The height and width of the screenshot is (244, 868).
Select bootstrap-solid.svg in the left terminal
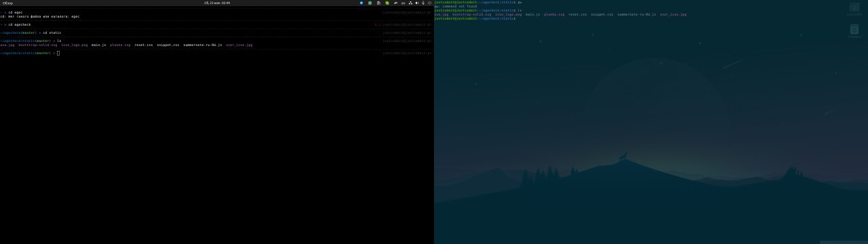(x=38, y=45)
